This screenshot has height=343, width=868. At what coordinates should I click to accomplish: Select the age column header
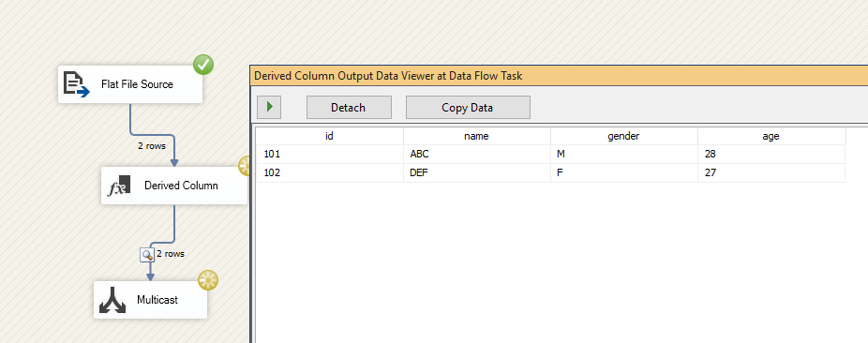click(771, 136)
